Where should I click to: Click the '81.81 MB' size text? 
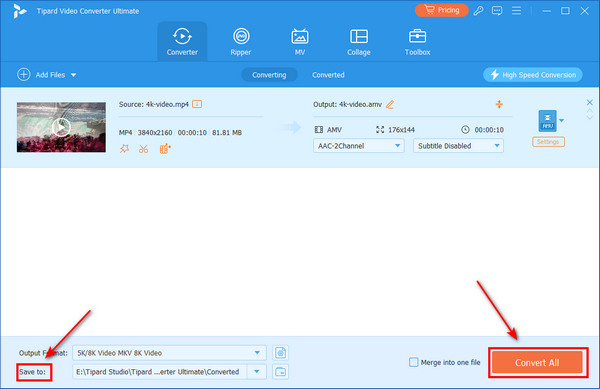tap(227, 132)
